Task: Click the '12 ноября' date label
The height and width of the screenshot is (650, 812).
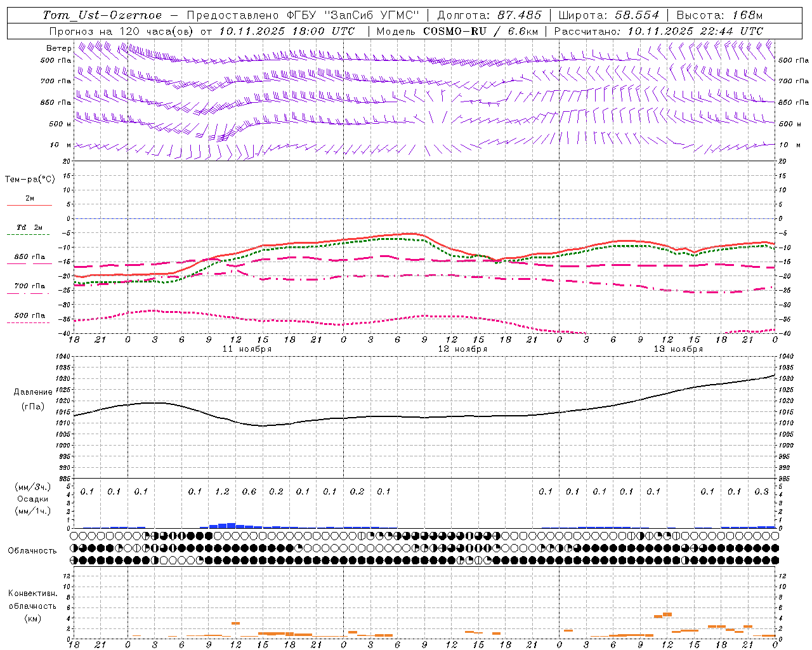Action: (x=462, y=349)
